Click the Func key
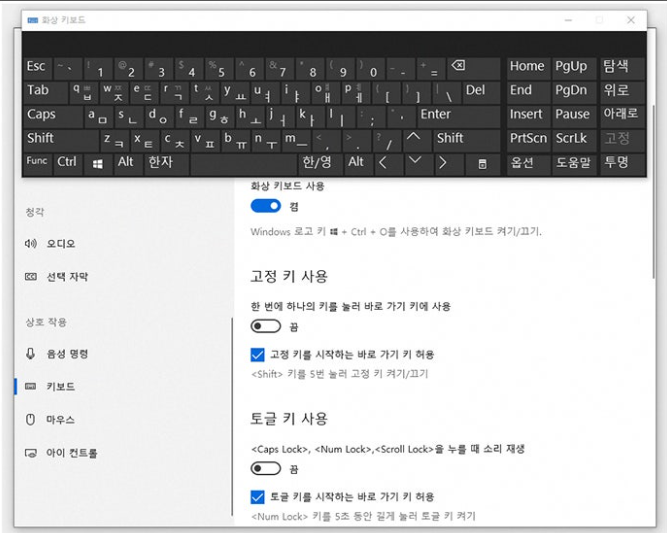Viewport: 667px width, 533px height. (x=37, y=164)
